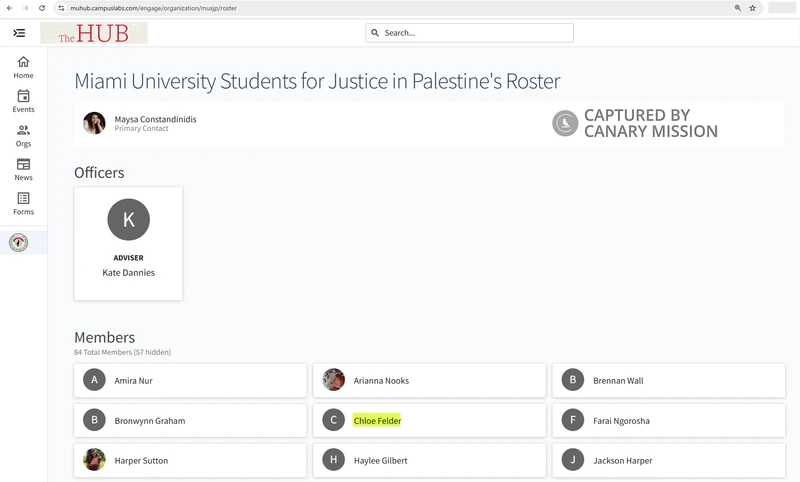Screen dimensions: 800x482
Task: Open Bronwynn Graham member card
Action: coord(190,420)
